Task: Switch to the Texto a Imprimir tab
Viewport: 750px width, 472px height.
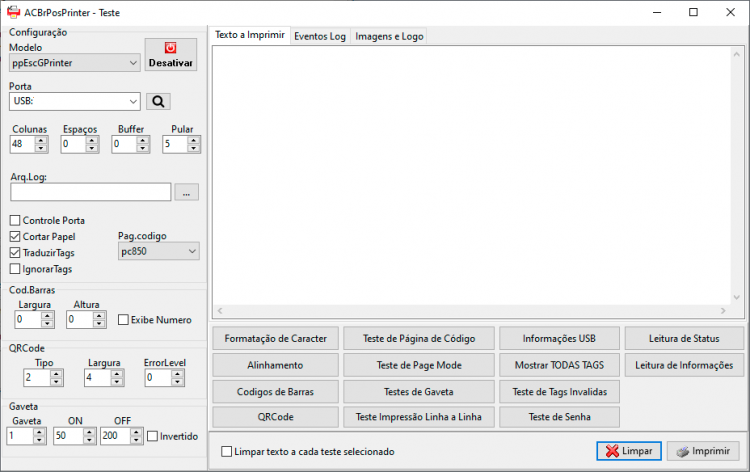Action: pyautogui.click(x=250, y=35)
